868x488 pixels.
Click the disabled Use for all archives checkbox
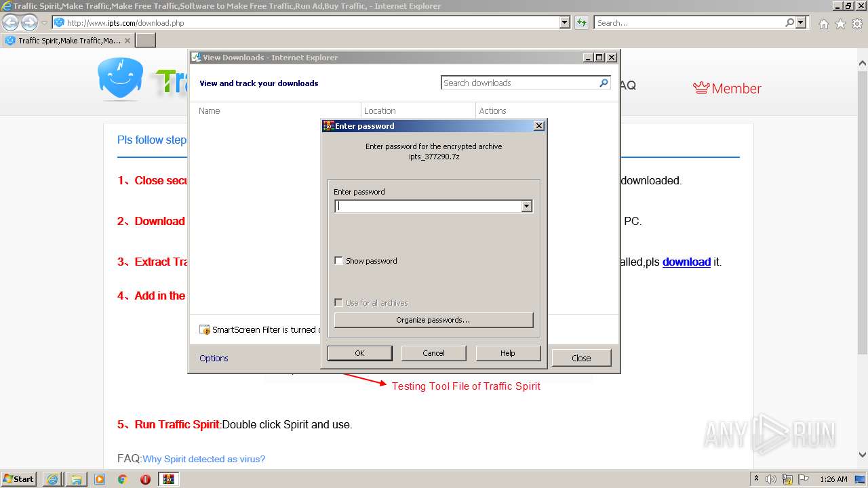(x=338, y=303)
